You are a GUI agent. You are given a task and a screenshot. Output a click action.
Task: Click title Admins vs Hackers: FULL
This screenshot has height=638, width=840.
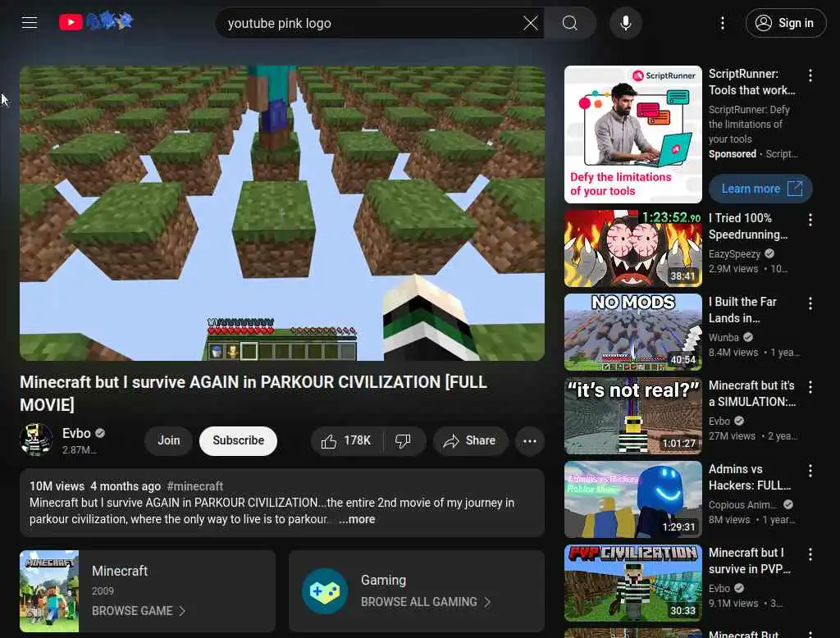click(750, 476)
